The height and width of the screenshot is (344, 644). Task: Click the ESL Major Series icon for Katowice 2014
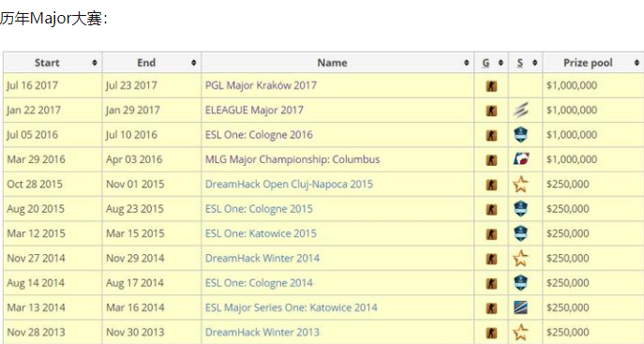coord(520,307)
